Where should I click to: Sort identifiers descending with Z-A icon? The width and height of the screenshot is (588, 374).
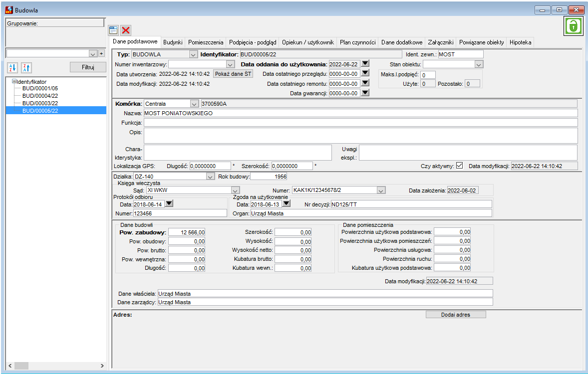coord(26,67)
